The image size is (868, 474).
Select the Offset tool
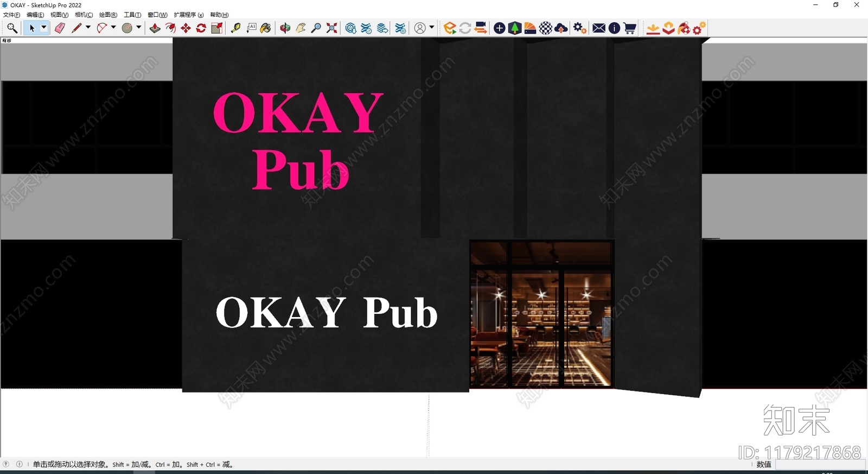[x=170, y=28]
